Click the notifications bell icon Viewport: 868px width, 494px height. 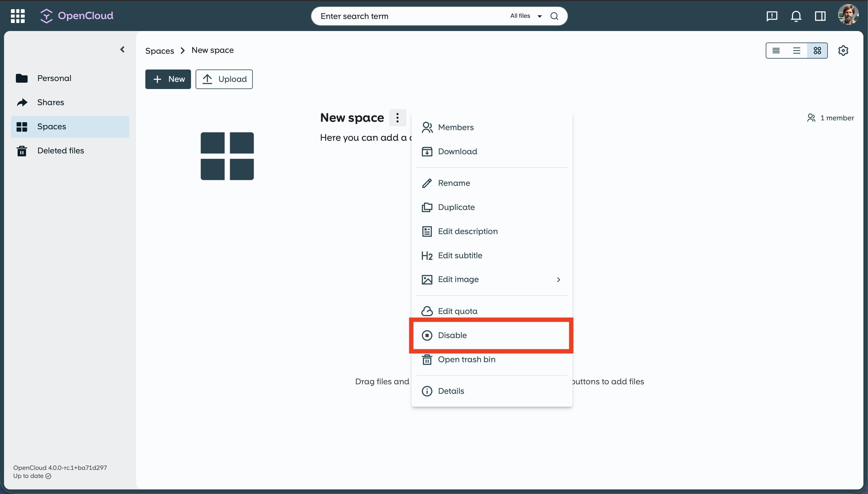pos(796,16)
